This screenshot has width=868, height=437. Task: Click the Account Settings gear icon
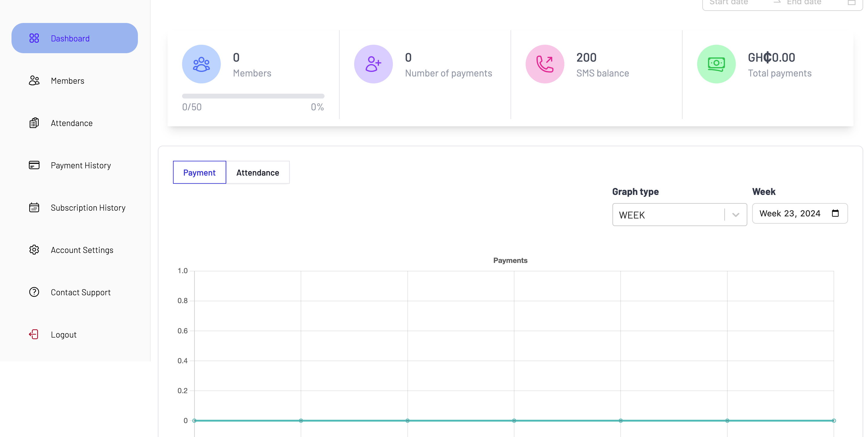(x=34, y=250)
